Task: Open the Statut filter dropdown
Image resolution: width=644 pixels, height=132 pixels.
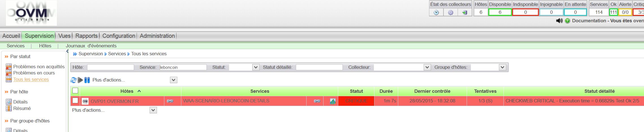Action: click(x=256, y=67)
